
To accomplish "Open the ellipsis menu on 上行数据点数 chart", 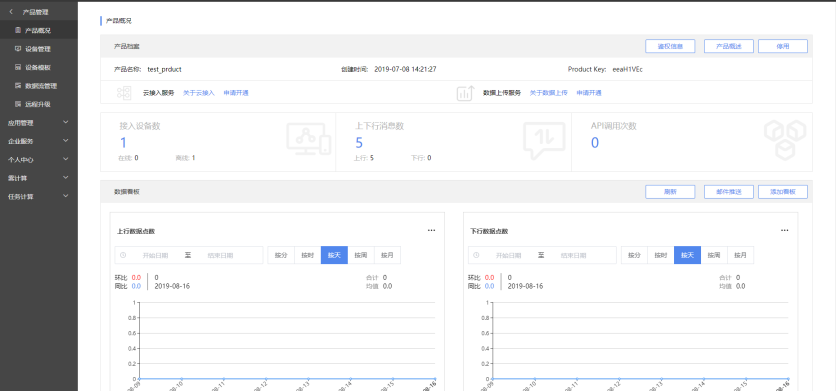I will click(x=431, y=230).
